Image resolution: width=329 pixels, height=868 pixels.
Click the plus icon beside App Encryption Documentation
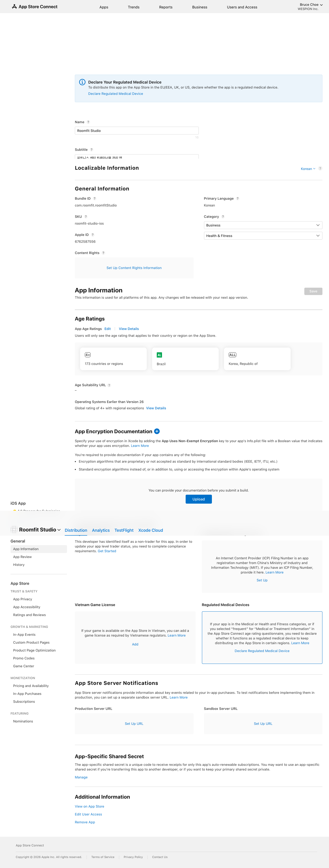click(157, 431)
